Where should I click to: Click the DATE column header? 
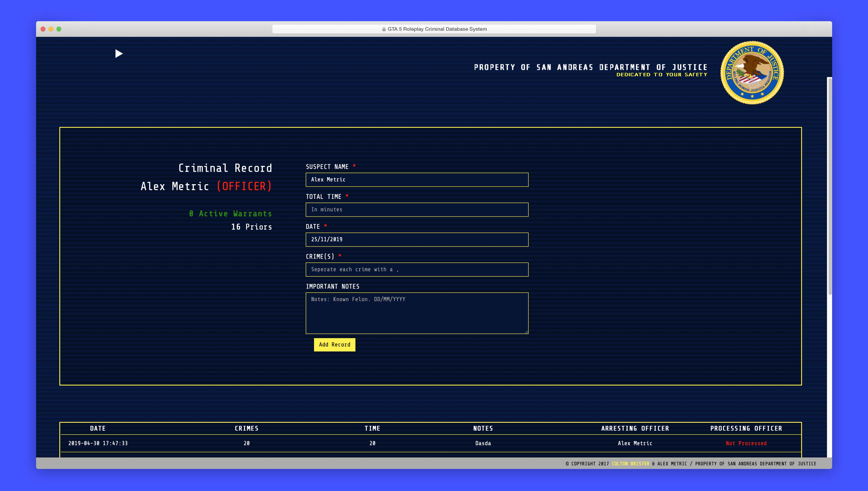98,428
